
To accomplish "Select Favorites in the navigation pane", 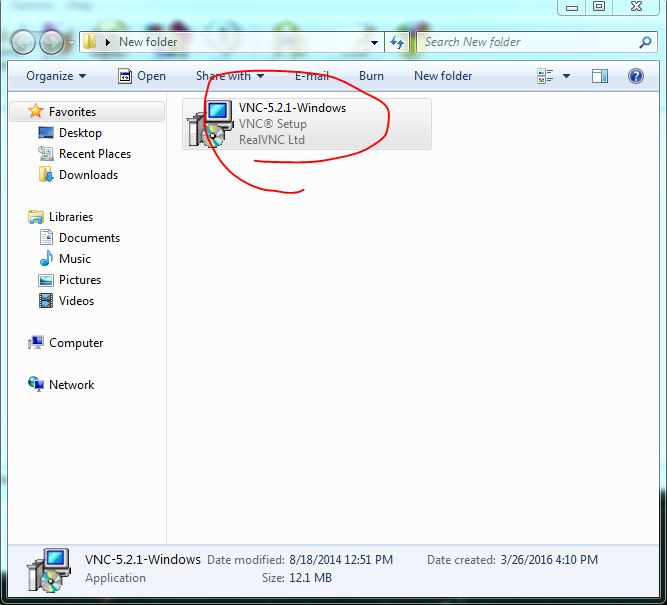I will click(87, 111).
